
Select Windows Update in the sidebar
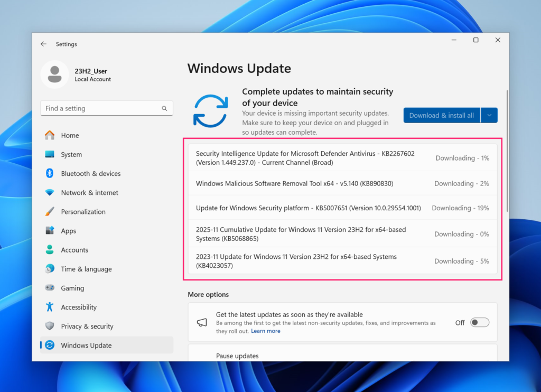[107, 345]
